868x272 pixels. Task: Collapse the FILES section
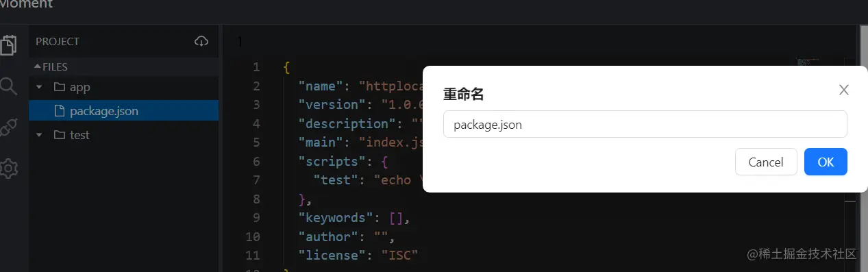pos(38,66)
